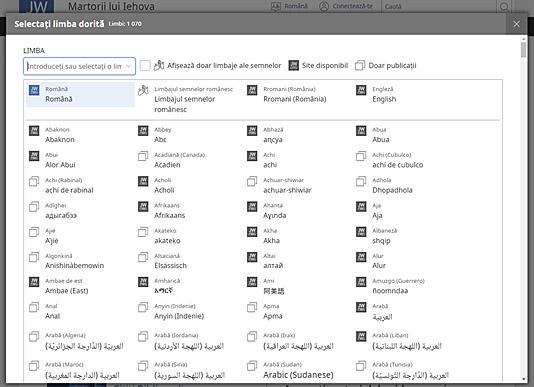
Task: Choose Limbajul semnelor românesc
Action: [189, 99]
